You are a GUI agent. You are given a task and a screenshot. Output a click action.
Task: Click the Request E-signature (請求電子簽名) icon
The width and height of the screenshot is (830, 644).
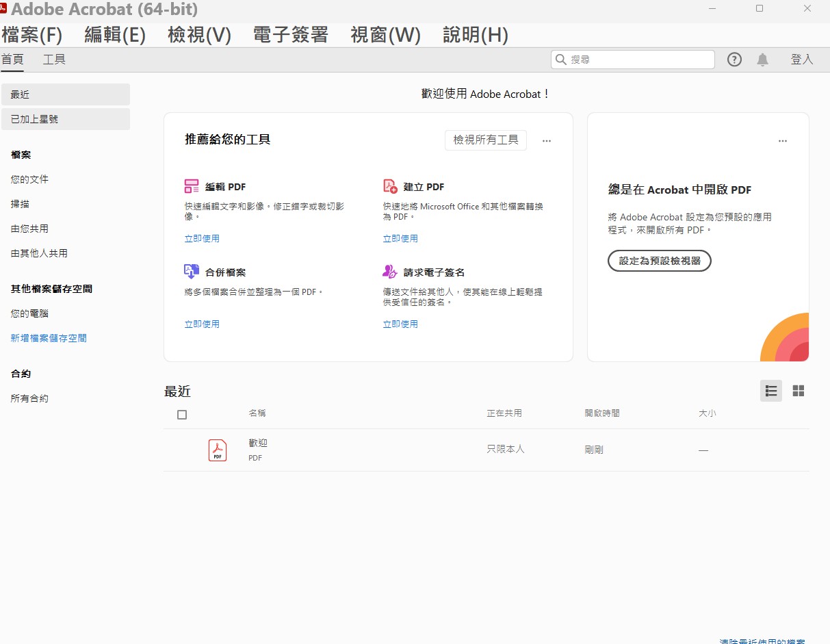(390, 272)
